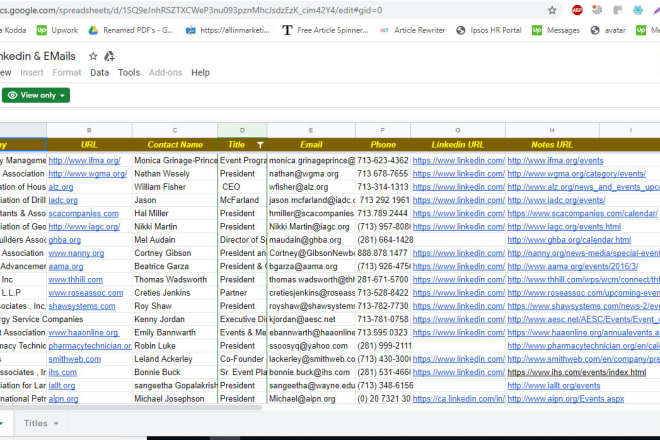Select the Nathan Wesely cell
The height and width of the screenshot is (440, 660).
(175, 173)
